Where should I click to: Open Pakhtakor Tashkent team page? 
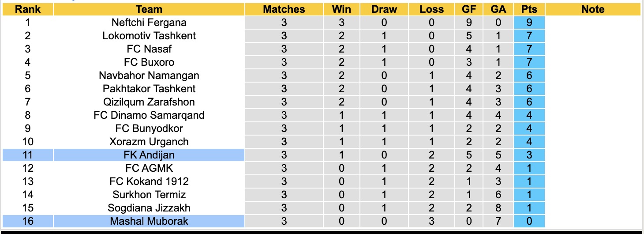[x=149, y=89]
